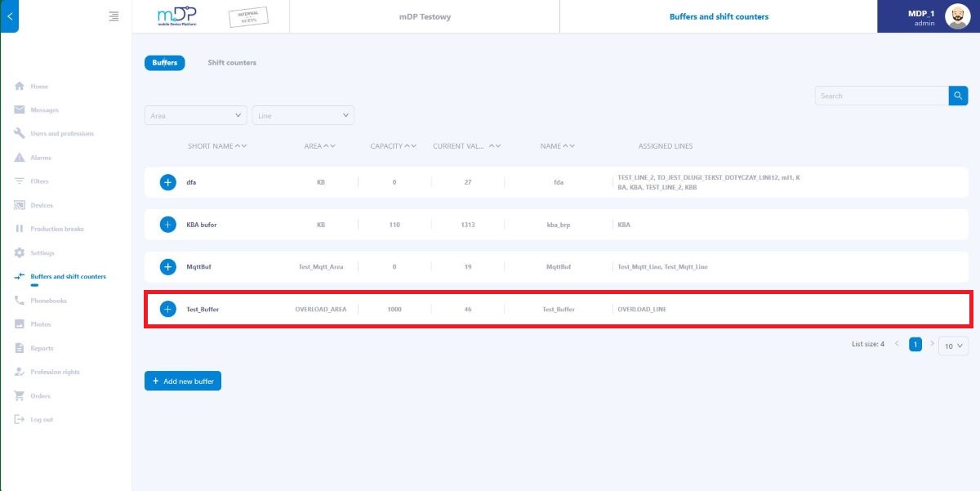Sort by the NAME column
The image size is (980, 491).
point(558,146)
